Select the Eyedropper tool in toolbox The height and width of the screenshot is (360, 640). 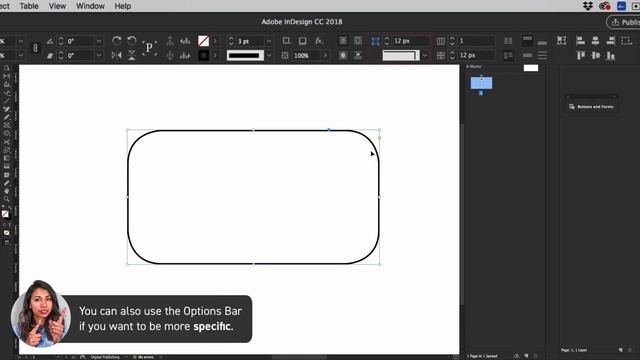pos(7,183)
